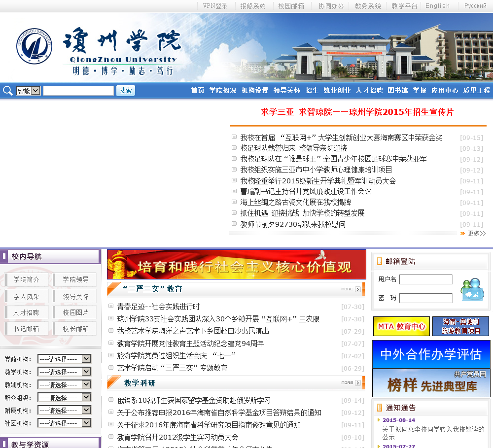Click the 搜索 search button
This screenshot has height=448, width=493.
pos(125,91)
